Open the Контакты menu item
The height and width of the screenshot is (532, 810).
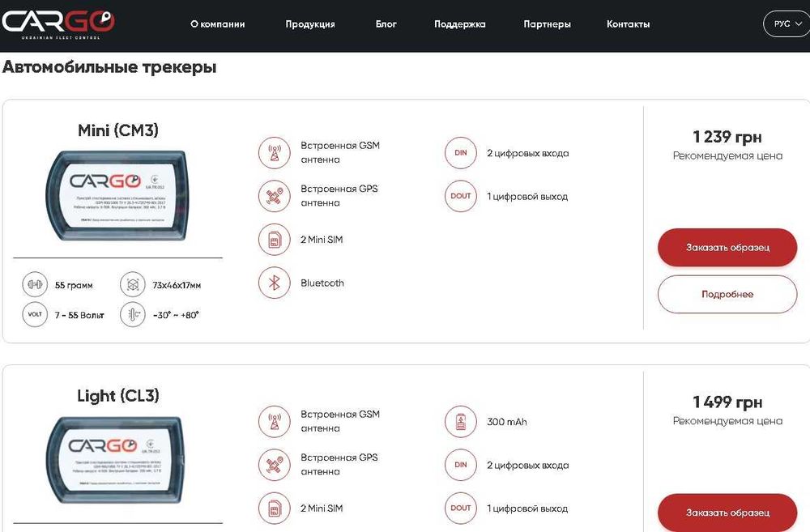629,24
